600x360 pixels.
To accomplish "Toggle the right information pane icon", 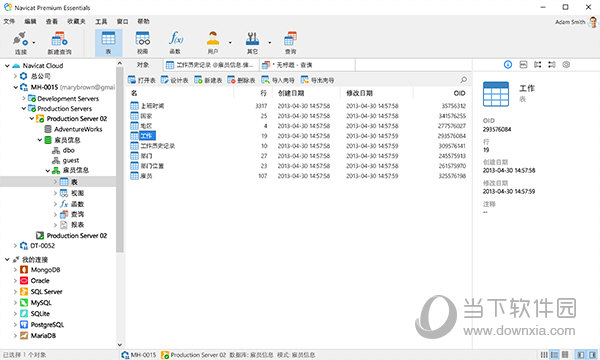I will point(592,355).
